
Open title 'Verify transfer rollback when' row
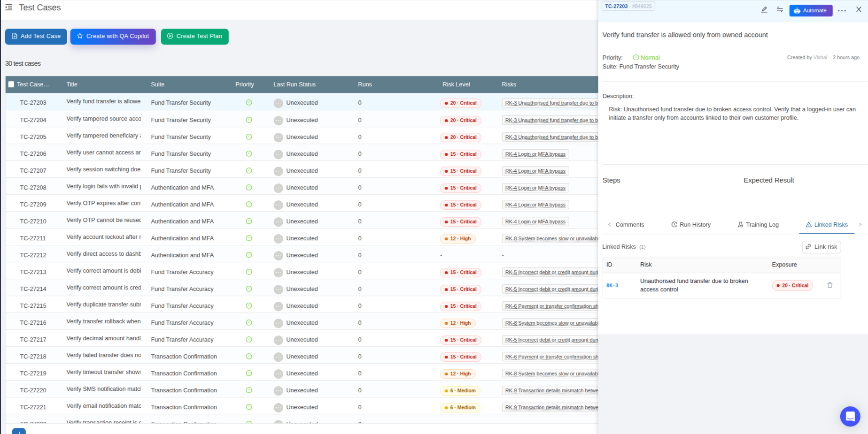103,321
